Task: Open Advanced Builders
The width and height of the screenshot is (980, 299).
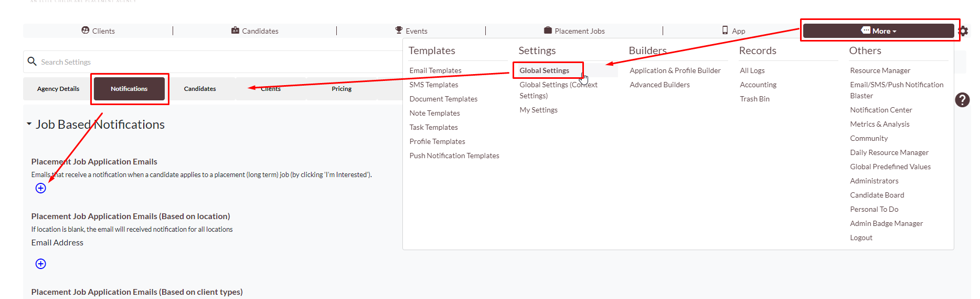Action: [x=659, y=85]
